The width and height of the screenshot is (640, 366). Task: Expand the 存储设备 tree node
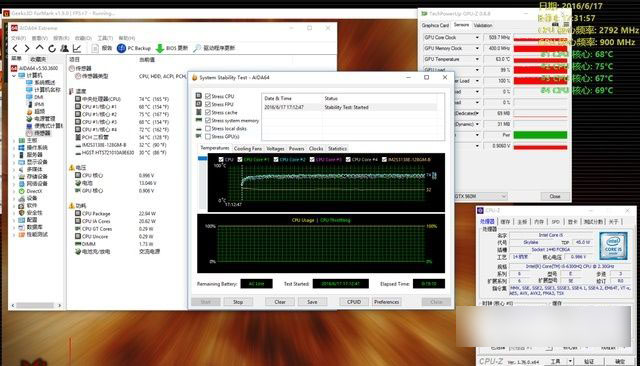(x=14, y=177)
